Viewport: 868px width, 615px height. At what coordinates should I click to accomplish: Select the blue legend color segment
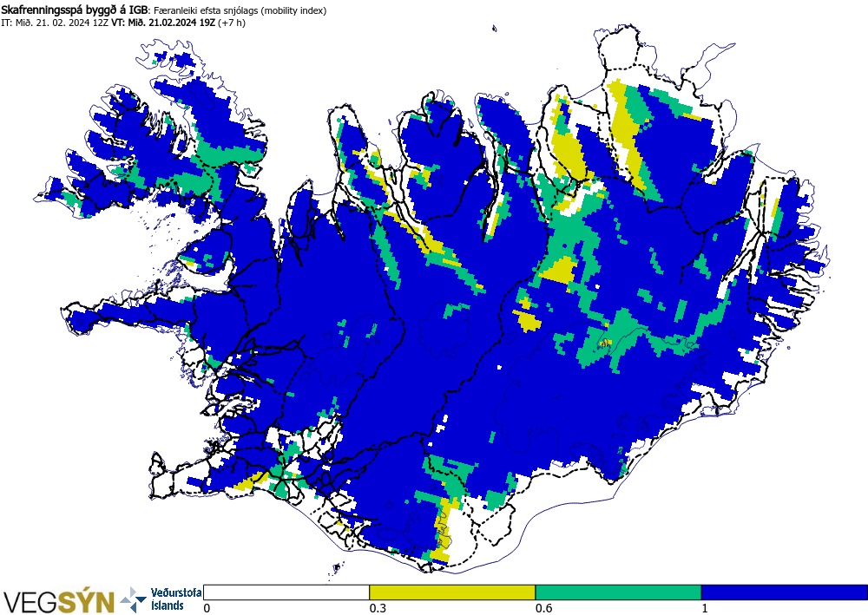(785, 592)
